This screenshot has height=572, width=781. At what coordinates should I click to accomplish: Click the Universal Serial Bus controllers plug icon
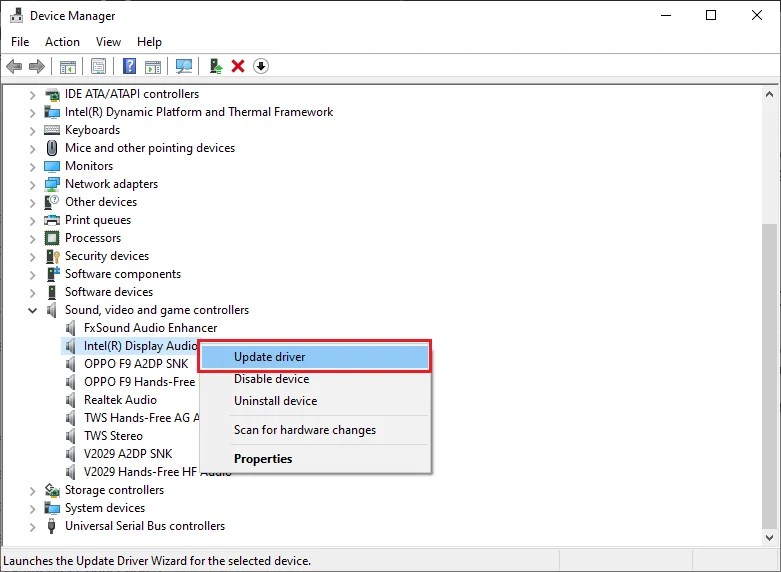coord(51,526)
